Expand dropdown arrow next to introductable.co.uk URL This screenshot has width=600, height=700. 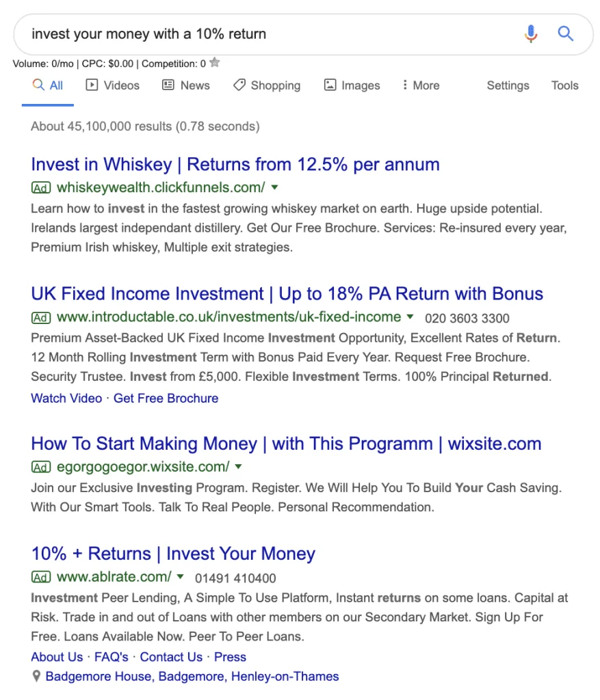[410, 317]
